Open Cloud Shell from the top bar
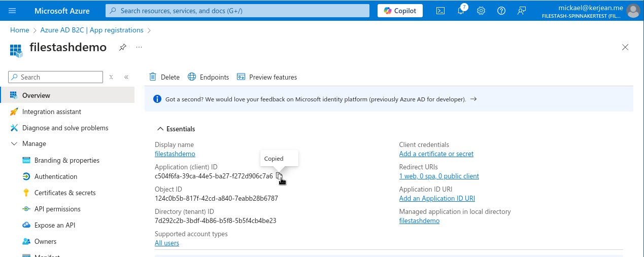Screen dimensions: 644x257 [x=440, y=11]
